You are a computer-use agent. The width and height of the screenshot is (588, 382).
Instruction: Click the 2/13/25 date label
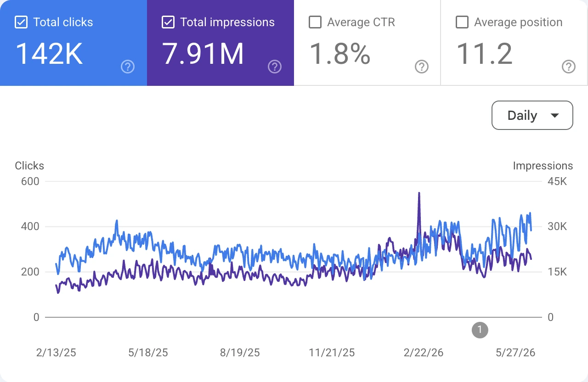[56, 353]
